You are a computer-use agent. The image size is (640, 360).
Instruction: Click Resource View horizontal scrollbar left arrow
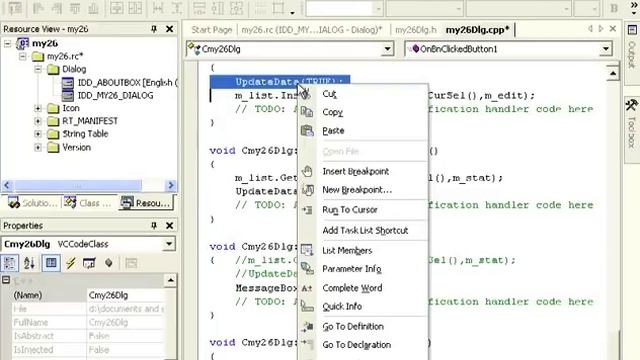point(7,185)
